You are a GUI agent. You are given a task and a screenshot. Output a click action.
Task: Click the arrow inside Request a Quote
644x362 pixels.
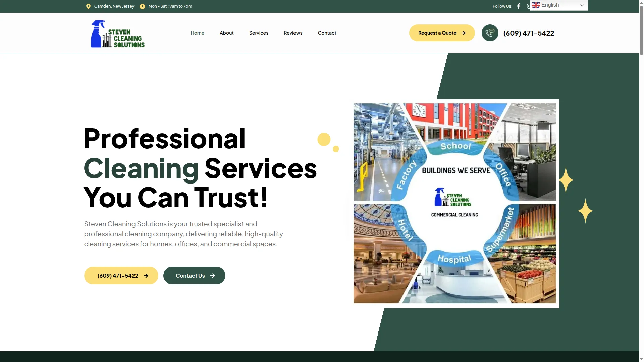click(x=464, y=33)
